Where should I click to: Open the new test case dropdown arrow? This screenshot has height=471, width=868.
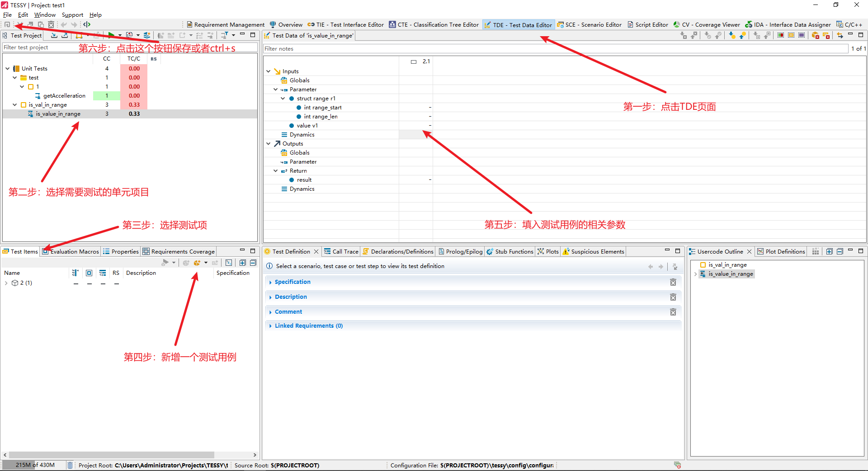click(x=206, y=263)
